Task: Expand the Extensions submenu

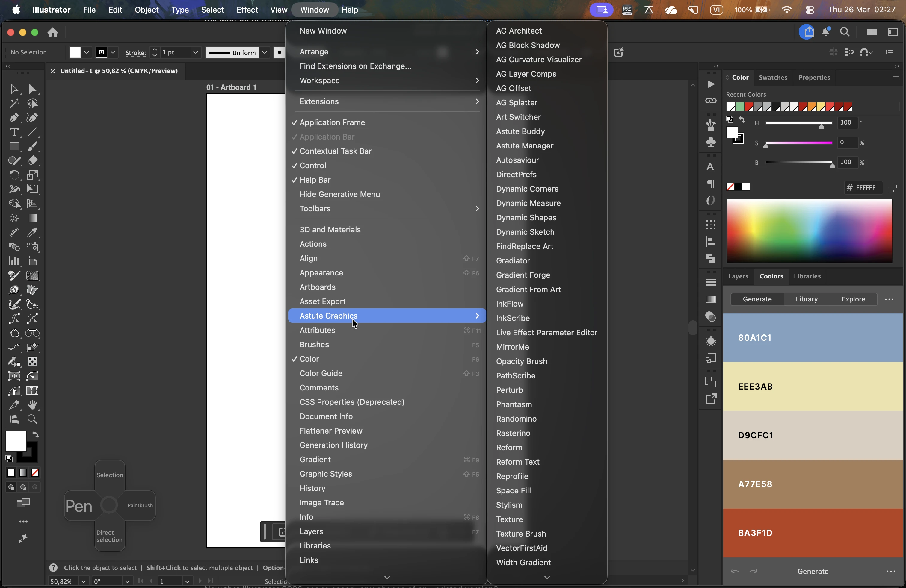Action: pos(387,101)
